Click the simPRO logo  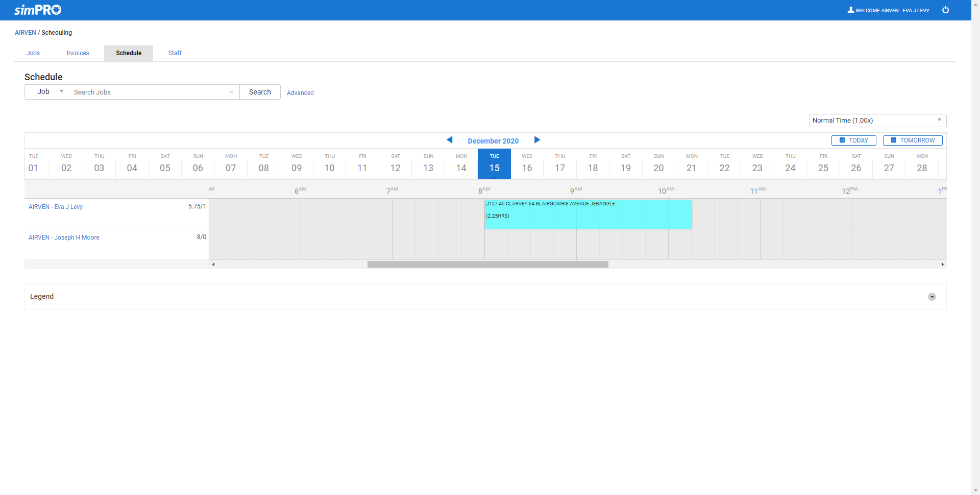[x=38, y=10]
